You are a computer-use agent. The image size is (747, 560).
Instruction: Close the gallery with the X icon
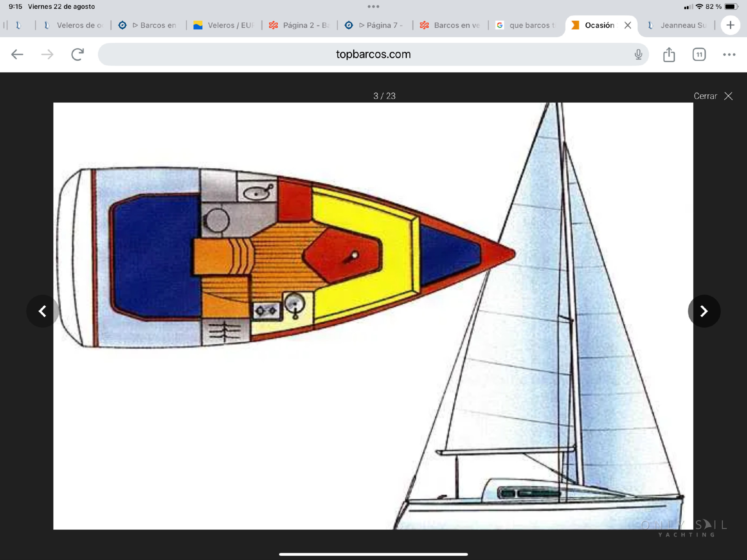click(728, 96)
